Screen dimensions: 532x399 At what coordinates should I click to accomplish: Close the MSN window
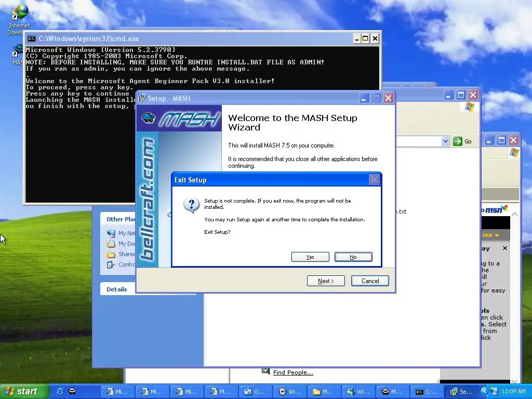coord(514,140)
